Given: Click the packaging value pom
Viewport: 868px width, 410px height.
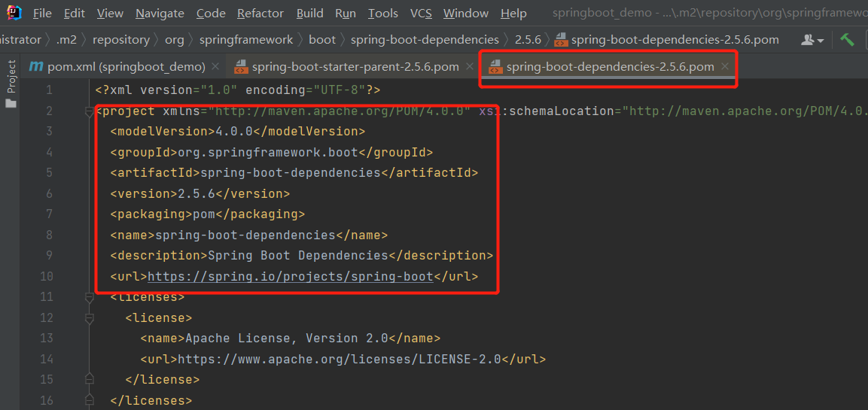Looking at the screenshot, I should tap(204, 214).
